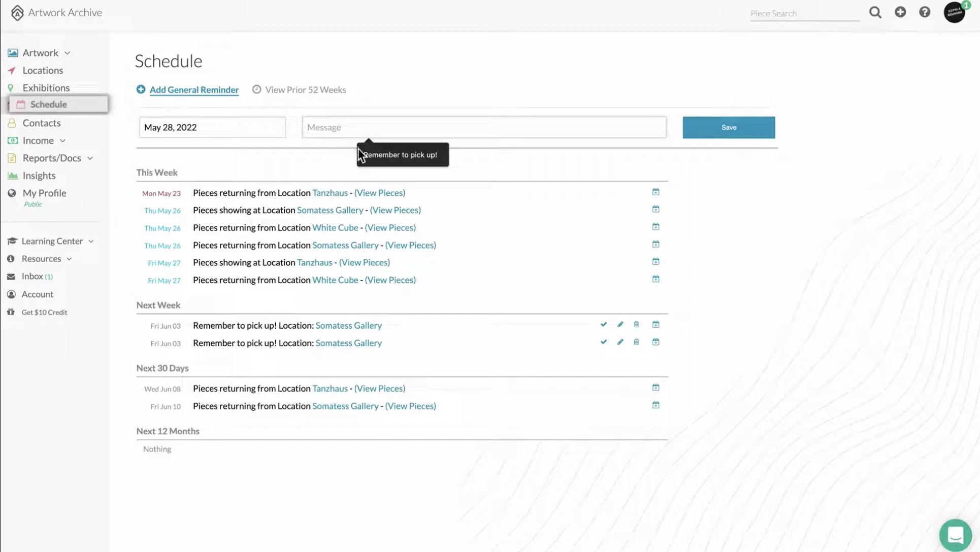Open Insights in the sidebar
Viewport: 980px width, 552px height.
39,176
